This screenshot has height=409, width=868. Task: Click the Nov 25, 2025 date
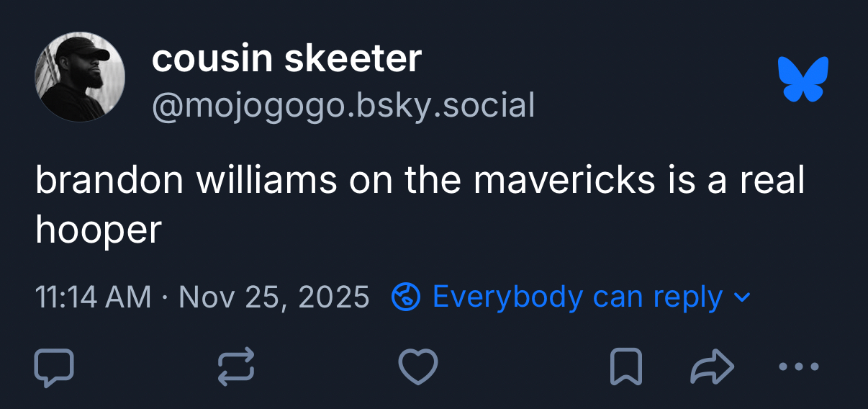coord(273,297)
